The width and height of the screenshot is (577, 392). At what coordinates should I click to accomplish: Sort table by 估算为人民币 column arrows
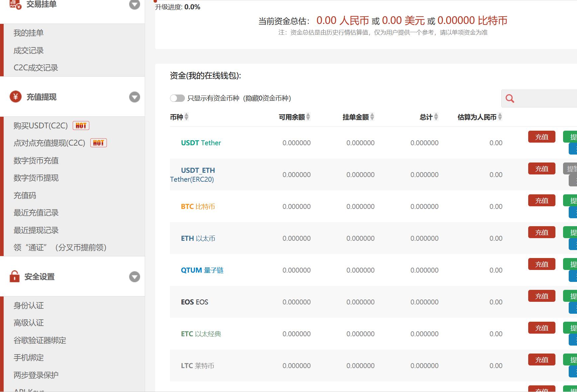tap(500, 117)
